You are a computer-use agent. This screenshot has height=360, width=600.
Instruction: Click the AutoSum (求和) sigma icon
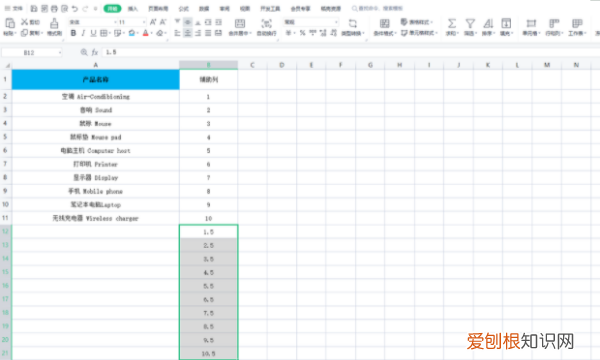(452, 24)
